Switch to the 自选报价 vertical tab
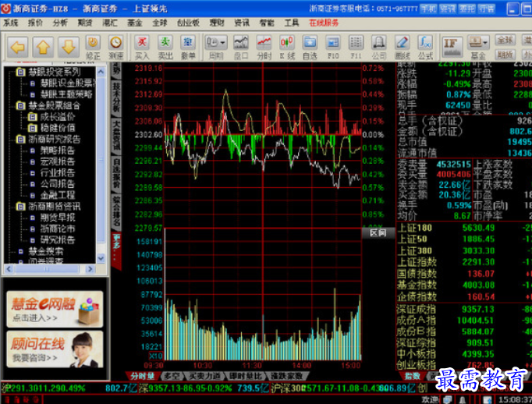Screen dimensions: 532x404 point(115,173)
